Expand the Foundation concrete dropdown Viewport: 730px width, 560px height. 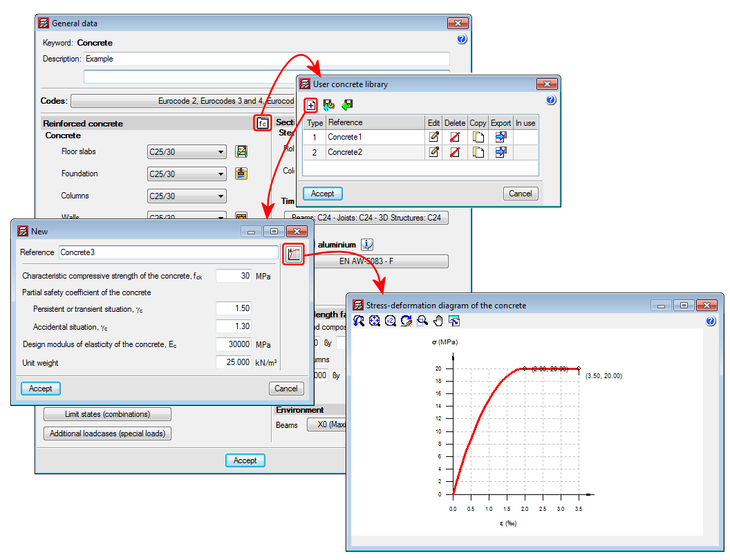coord(187,174)
